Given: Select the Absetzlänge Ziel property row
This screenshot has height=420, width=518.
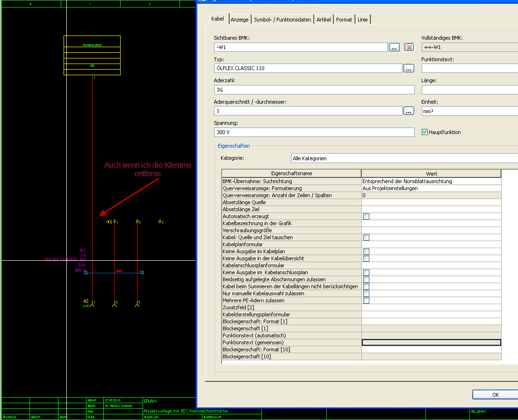Looking at the screenshot, I should pos(361,209).
